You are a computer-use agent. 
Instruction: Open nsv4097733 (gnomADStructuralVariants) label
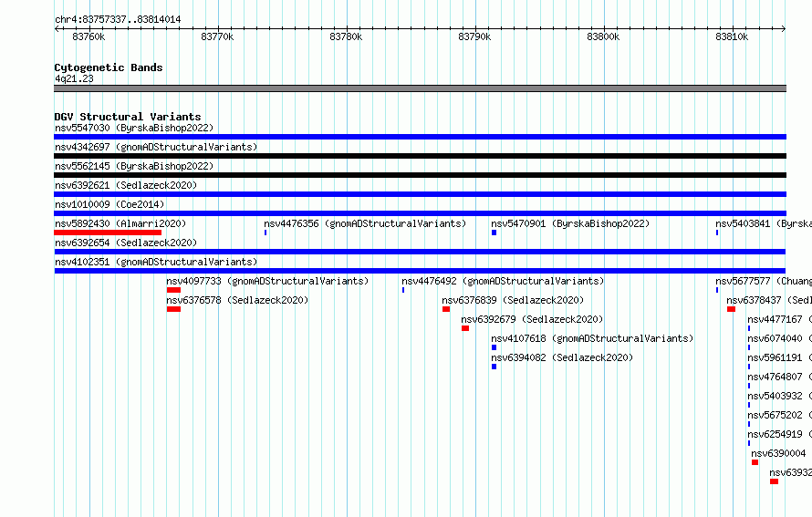(x=267, y=281)
